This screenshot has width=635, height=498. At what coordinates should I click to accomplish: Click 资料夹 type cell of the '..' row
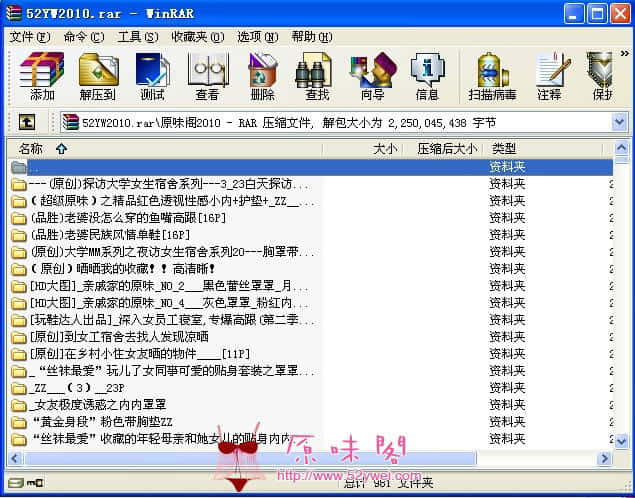click(x=507, y=167)
